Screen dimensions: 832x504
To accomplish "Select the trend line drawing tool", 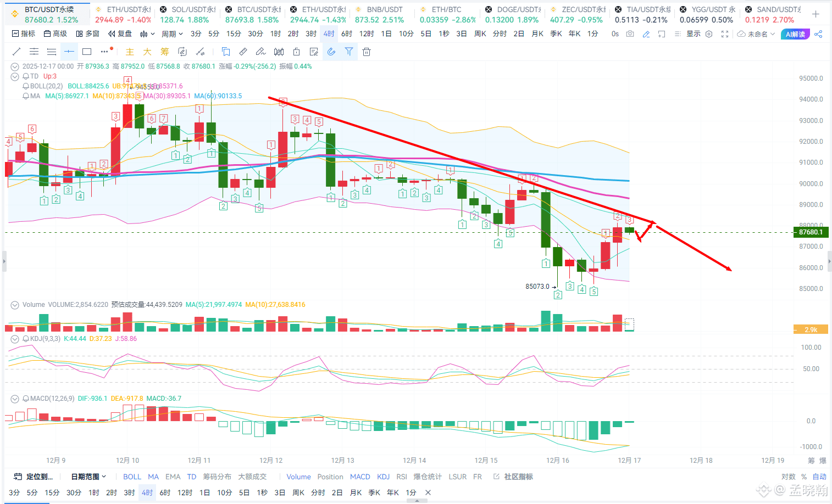I will [16, 52].
